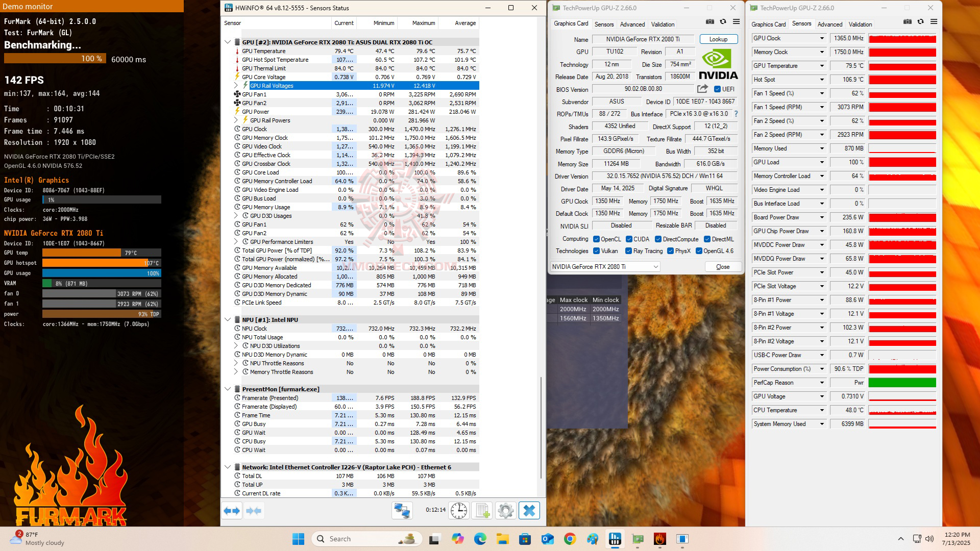Expand GPU Rail Voltages tree item

(236, 86)
